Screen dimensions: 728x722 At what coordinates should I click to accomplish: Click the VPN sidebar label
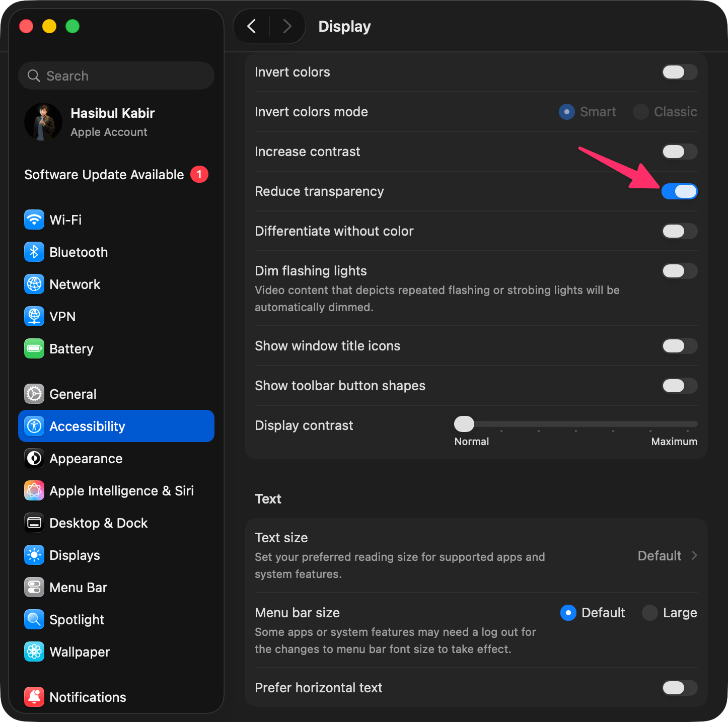(x=62, y=316)
